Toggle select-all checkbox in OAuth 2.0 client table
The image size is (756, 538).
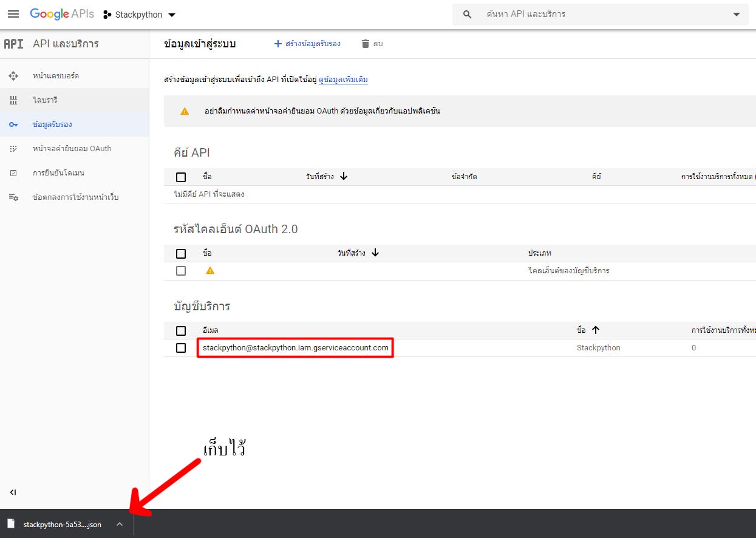click(181, 253)
